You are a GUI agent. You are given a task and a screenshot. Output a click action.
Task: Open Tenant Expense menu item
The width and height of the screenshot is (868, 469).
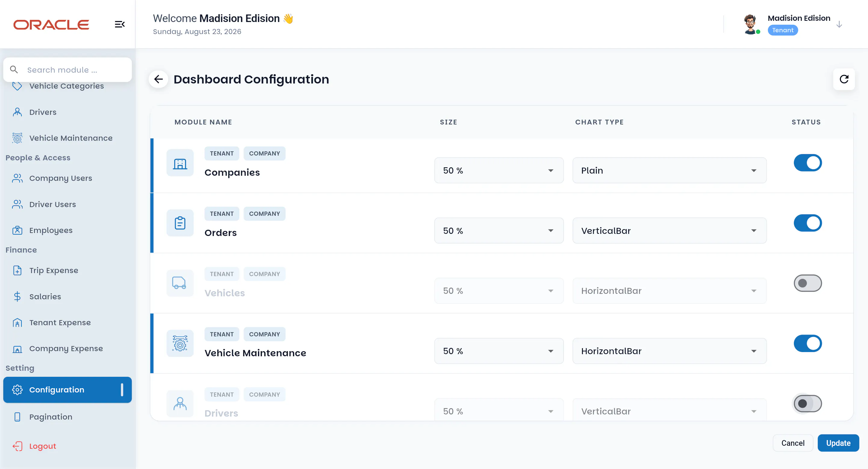coord(68,323)
